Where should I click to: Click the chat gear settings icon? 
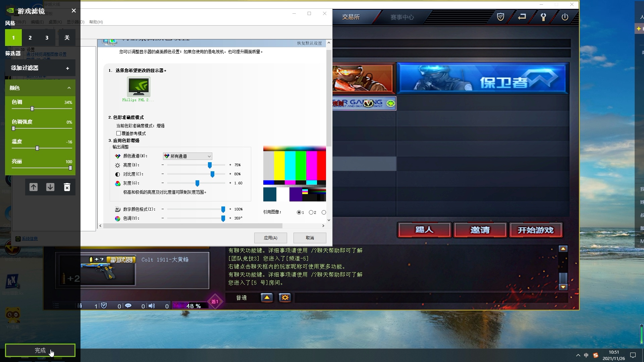(285, 297)
